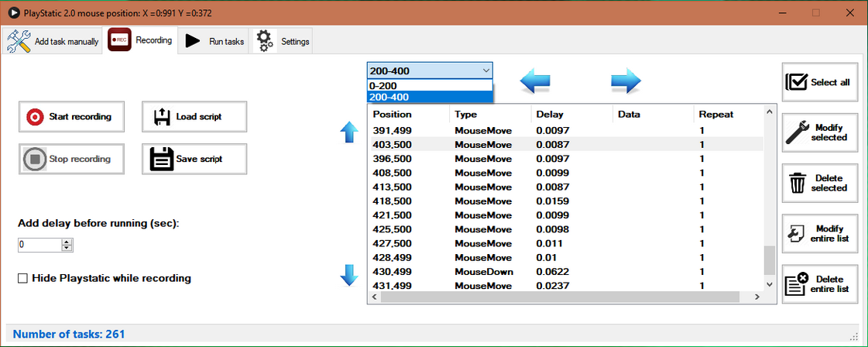Click the Select all checkmark icon
The width and height of the screenshot is (868, 347).
(796, 82)
